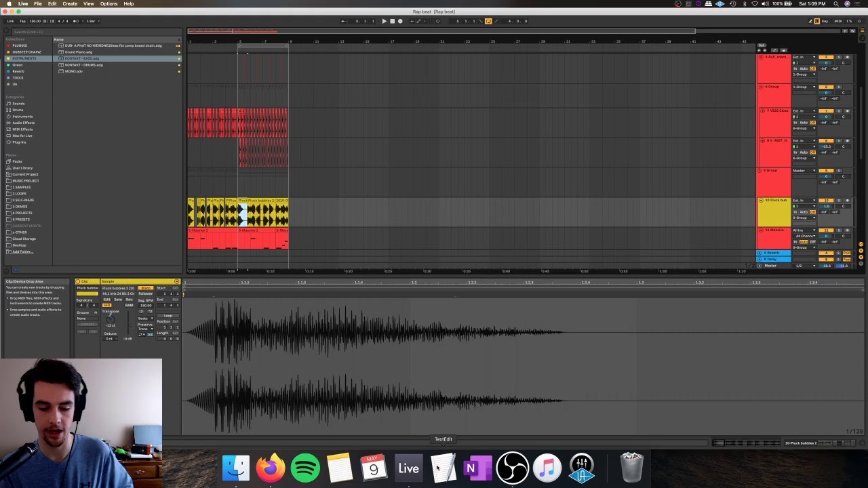Adjust the clip gain slider

[x=128, y=323]
